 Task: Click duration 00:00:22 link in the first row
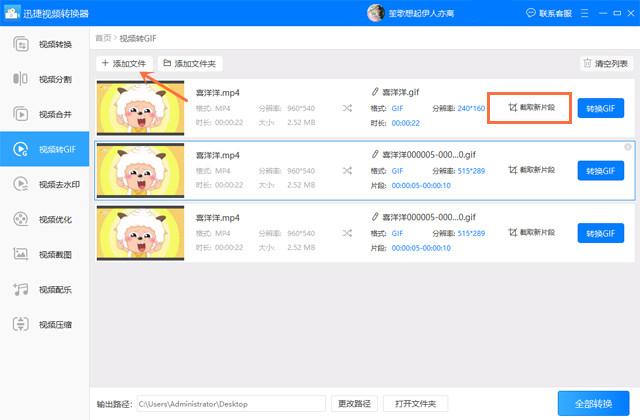point(405,123)
